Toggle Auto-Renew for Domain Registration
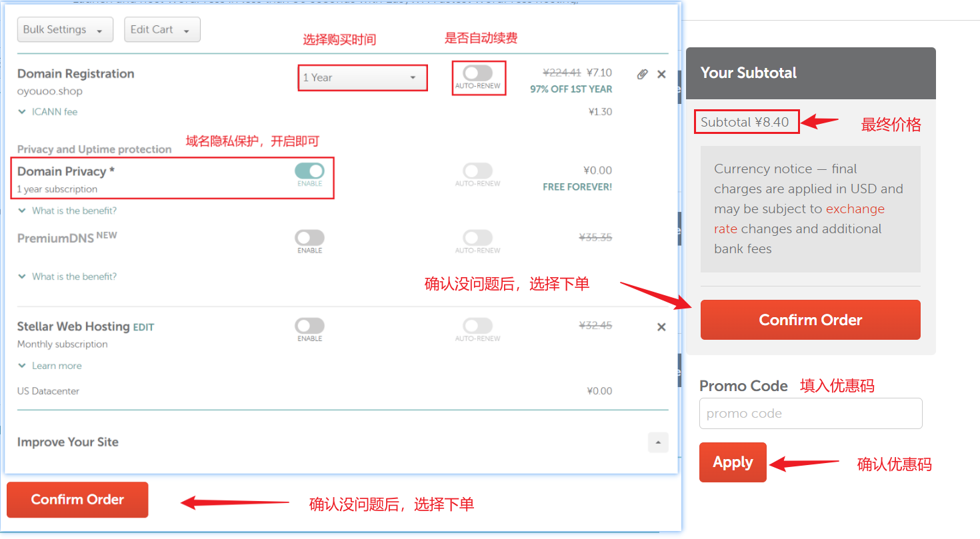The height and width of the screenshot is (539, 980). pos(478,73)
